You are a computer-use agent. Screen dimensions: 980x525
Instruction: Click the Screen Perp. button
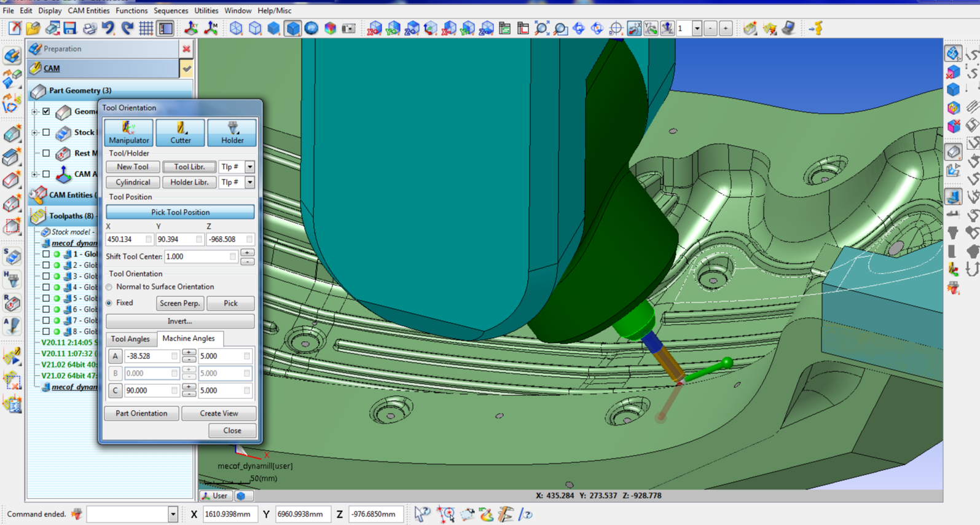tap(180, 303)
